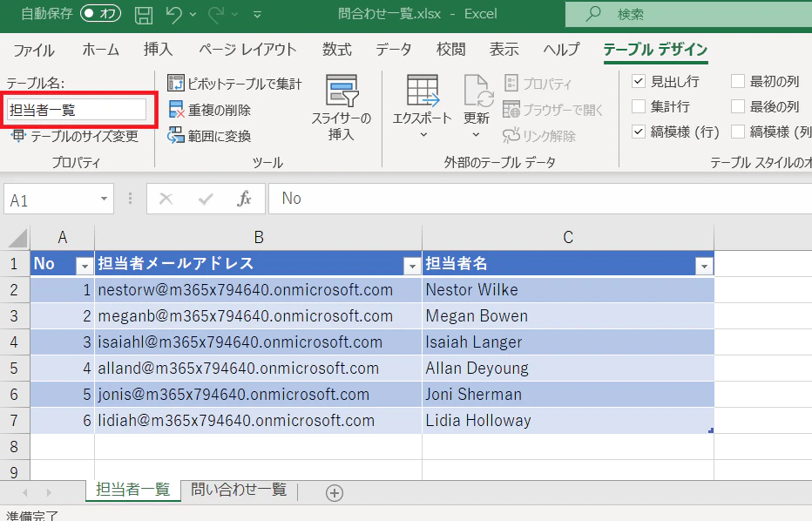This screenshot has height=521, width=812.
Task: Select the Joni Sherman cell
Action: tap(568, 395)
